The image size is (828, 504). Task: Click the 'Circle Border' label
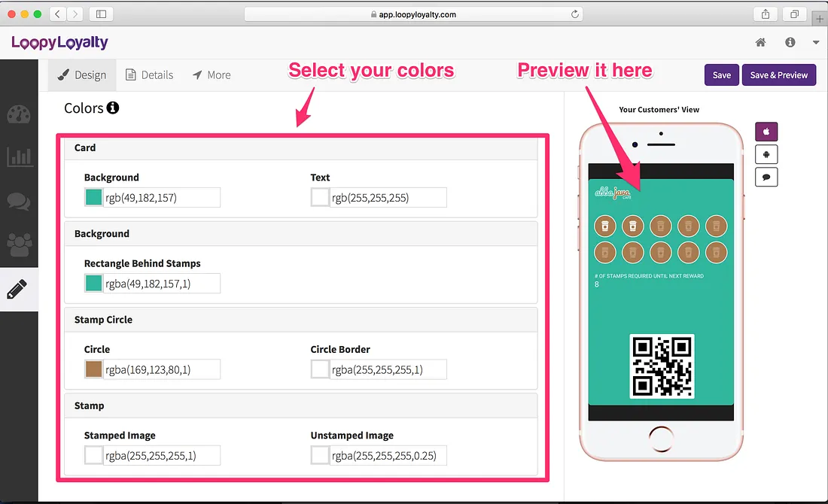click(x=340, y=349)
